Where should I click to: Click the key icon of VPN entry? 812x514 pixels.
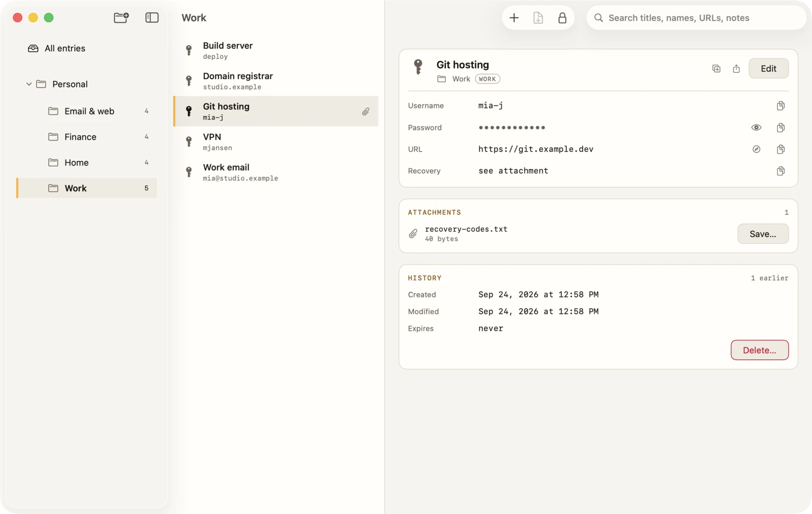pyautogui.click(x=189, y=142)
